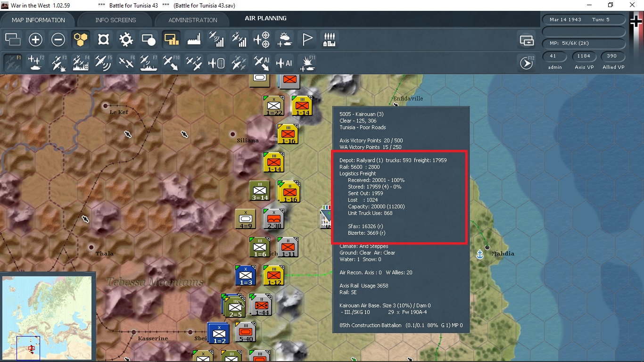Open the jump-screen icon near Turn display

527,41
